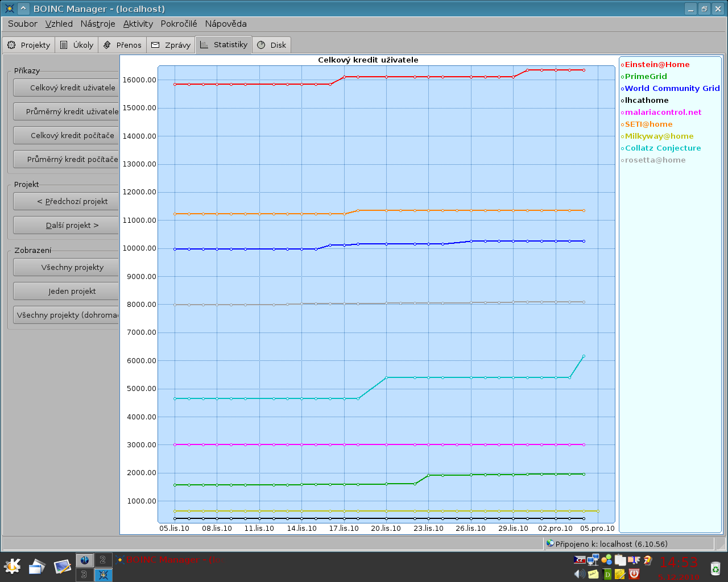
Task: Open the network computers tray icon
Action: (x=593, y=560)
